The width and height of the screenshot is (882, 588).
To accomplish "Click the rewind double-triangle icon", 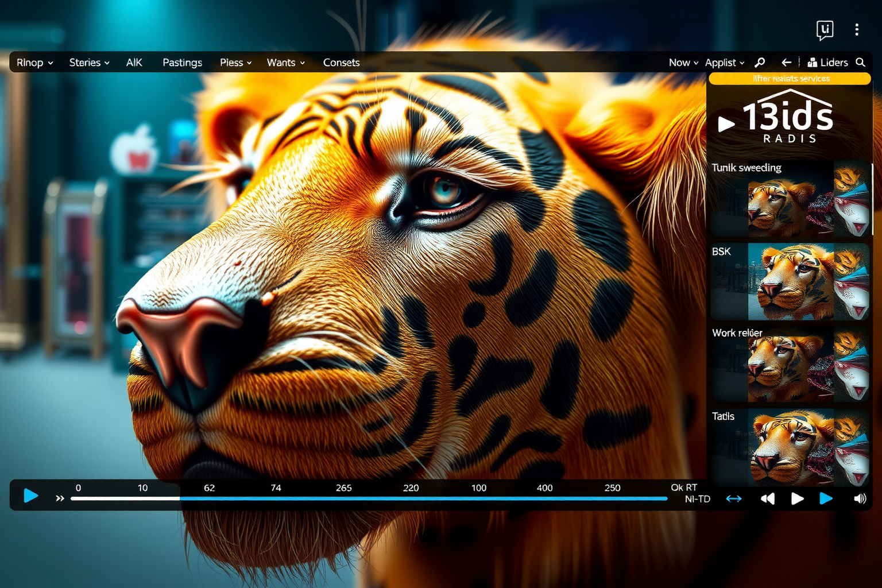I will tap(767, 498).
